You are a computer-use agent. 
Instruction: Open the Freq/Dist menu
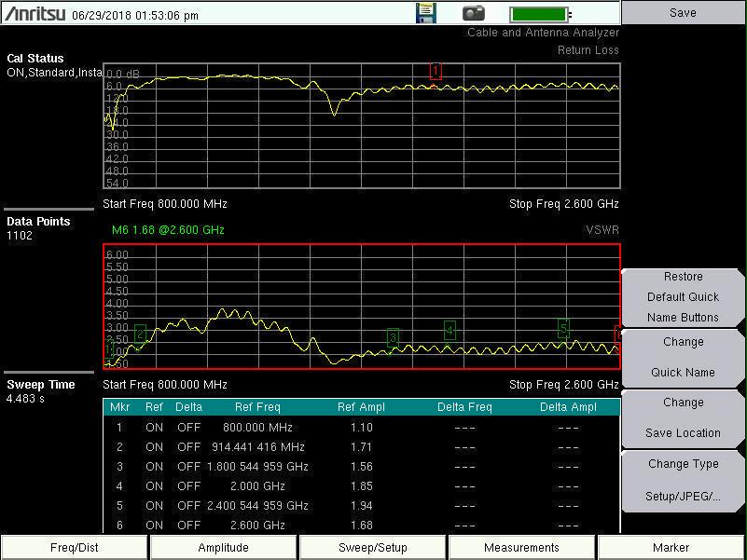[75, 548]
